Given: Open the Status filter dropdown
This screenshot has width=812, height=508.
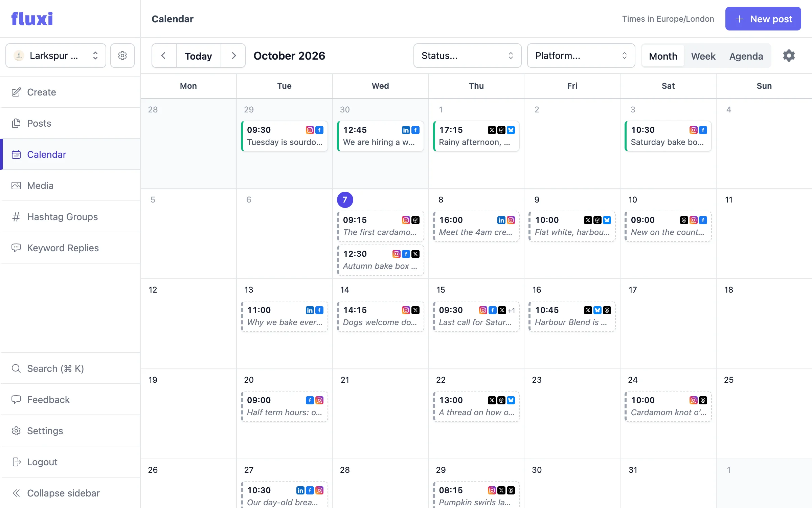Looking at the screenshot, I should coord(467,56).
